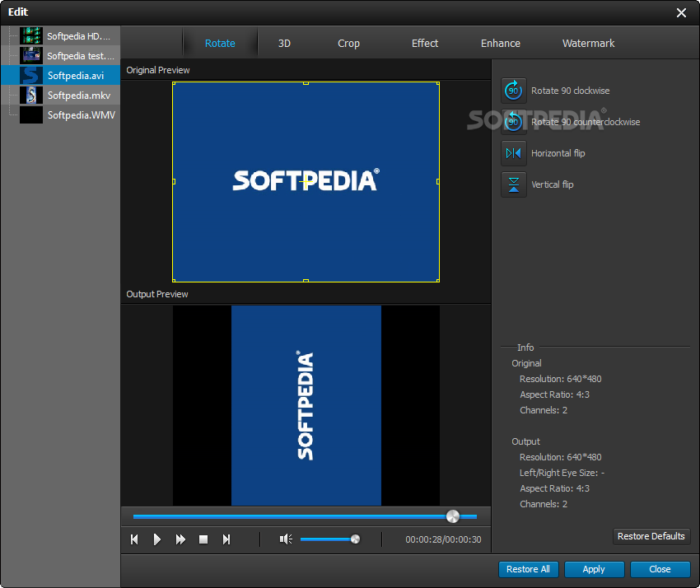Image resolution: width=700 pixels, height=588 pixels.
Task: Apply the Vertical flip icon
Action: click(x=514, y=184)
